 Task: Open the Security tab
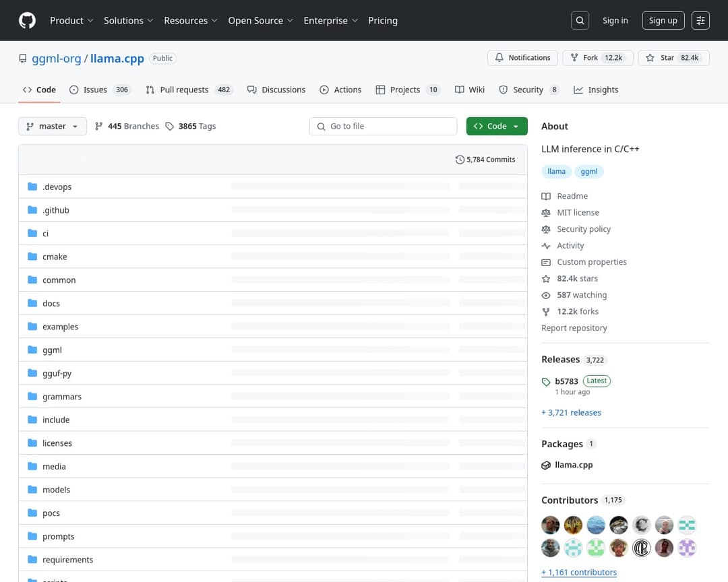point(529,90)
